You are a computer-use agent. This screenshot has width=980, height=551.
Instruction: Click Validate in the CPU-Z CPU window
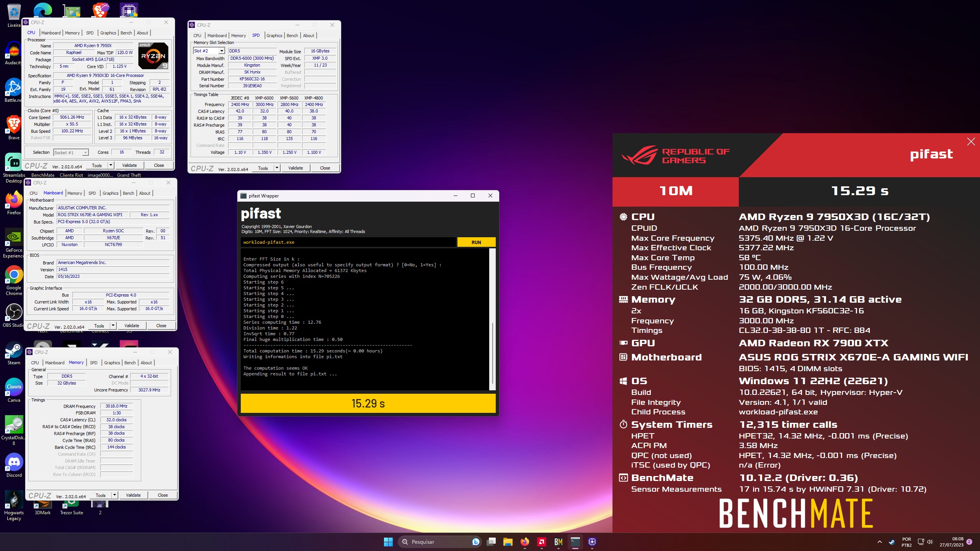[x=129, y=165]
